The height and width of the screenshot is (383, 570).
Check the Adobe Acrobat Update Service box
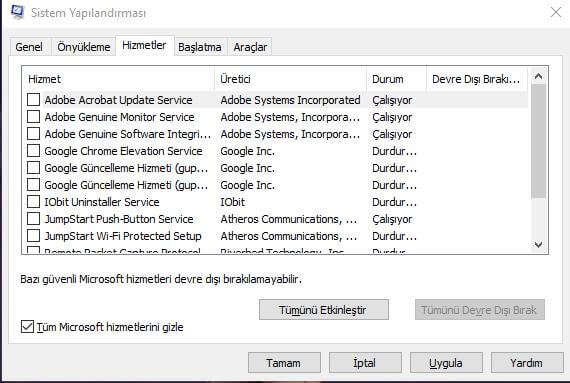tap(33, 100)
